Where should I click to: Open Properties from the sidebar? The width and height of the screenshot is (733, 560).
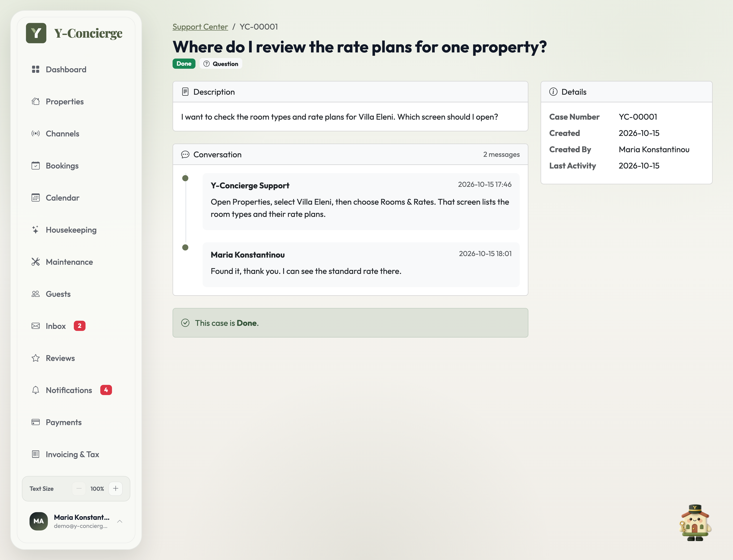(x=76, y=101)
